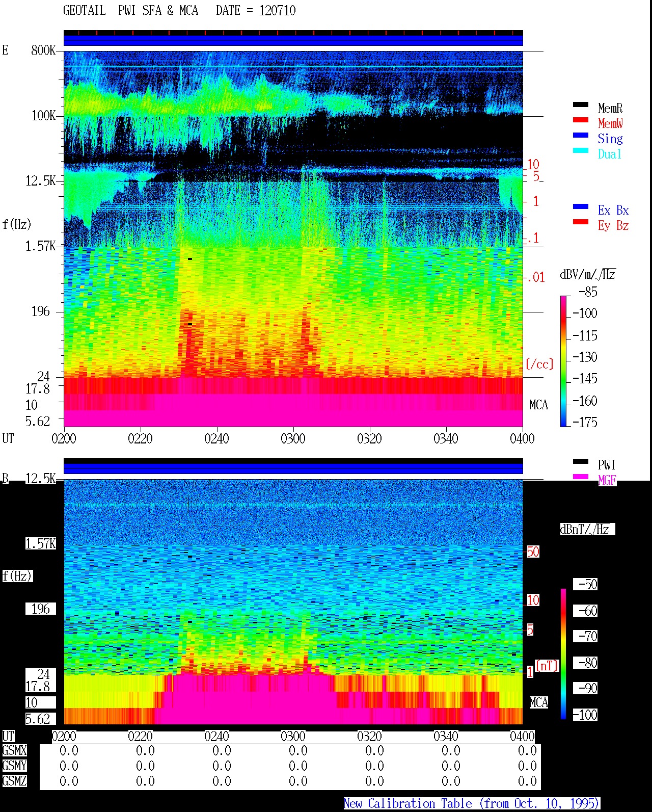The height and width of the screenshot is (812, 652).
Task: Click the DATE = 120710 text
Action: pyautogui.click(x=256, y=11)
